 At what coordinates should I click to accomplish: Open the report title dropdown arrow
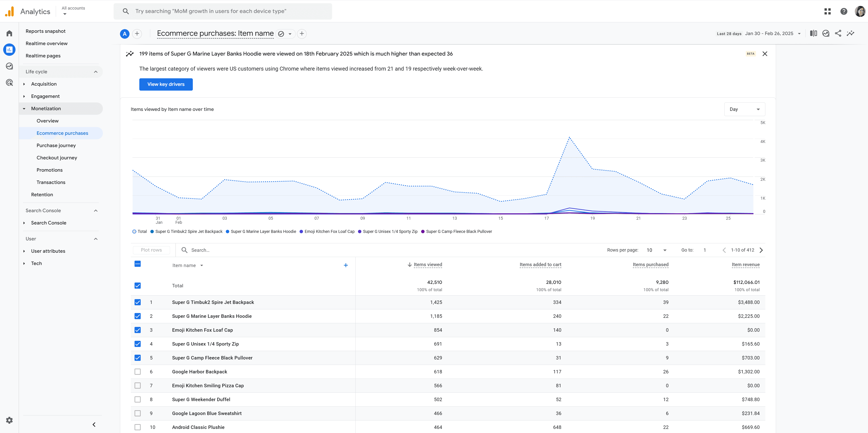click(x=290, y=34)
